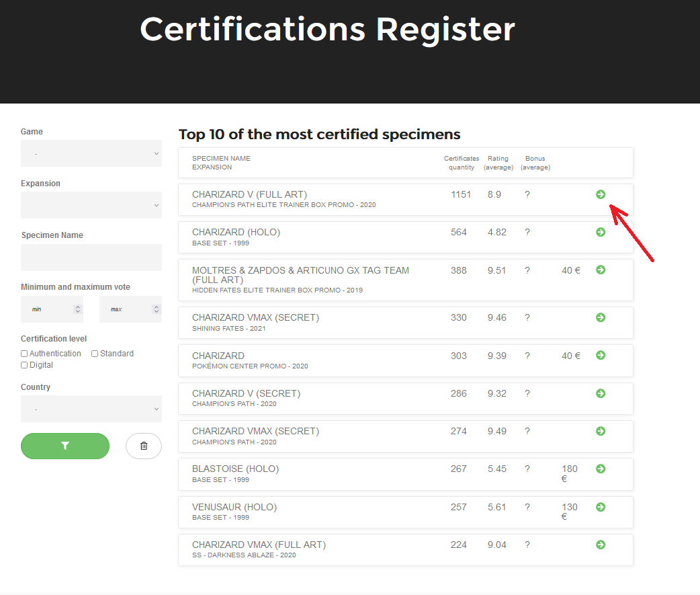The width and height of the screenshot is (700, 595).
Task: Click specimen name CHARIZARD (HOLO)
Action: pos(236,232)
